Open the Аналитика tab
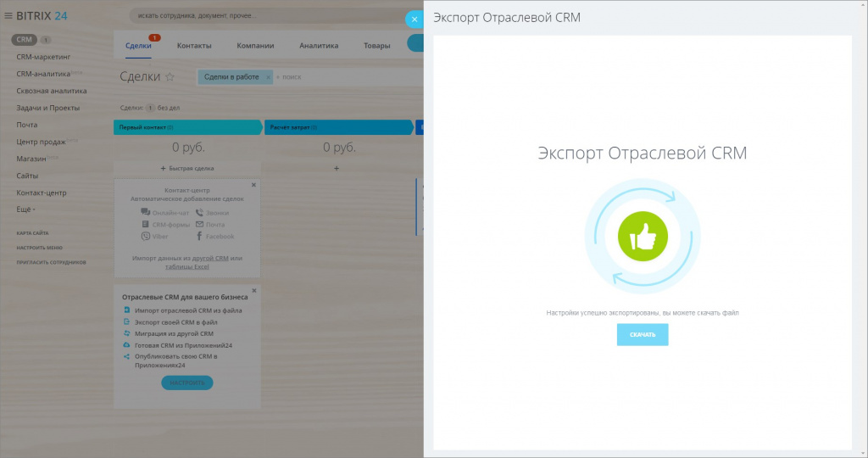The width and height of the screenshot is (868, 458). [x=319, y=46]
